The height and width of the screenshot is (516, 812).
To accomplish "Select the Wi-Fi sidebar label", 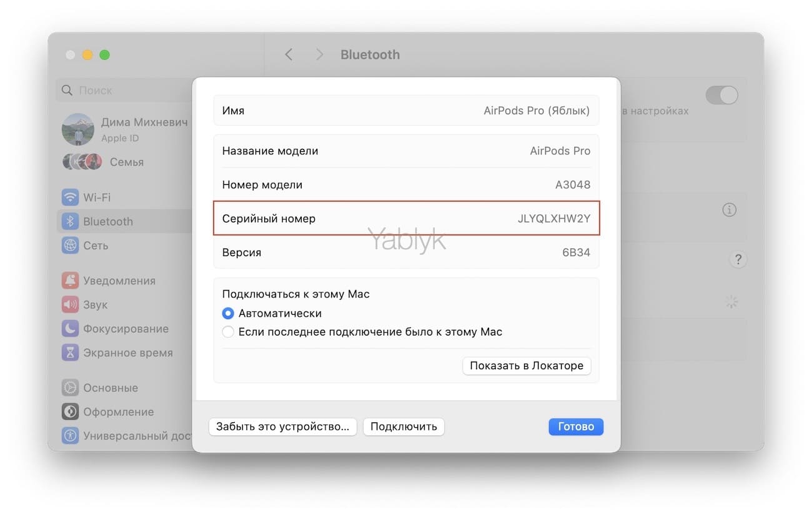I will [97, 197].
